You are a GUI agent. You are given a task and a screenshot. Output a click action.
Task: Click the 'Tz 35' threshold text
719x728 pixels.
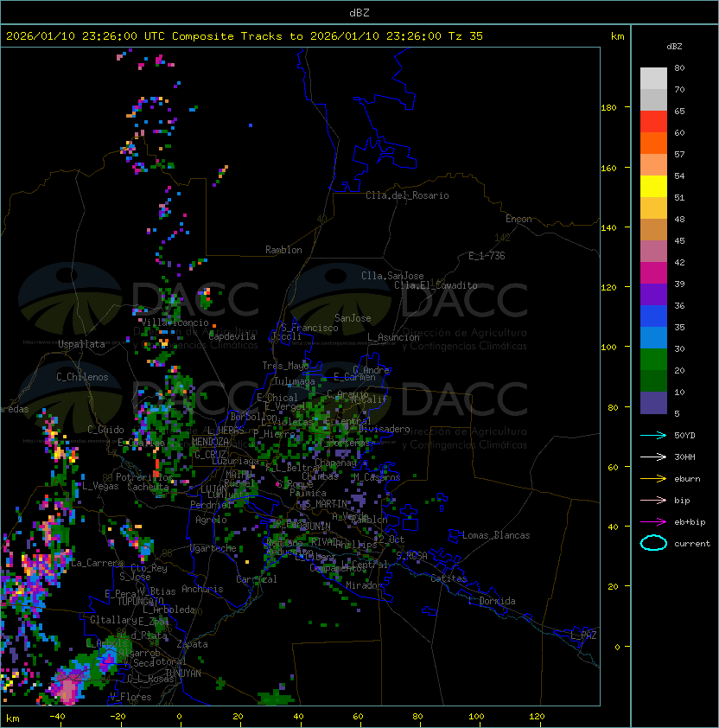click(x=465, y=36)
